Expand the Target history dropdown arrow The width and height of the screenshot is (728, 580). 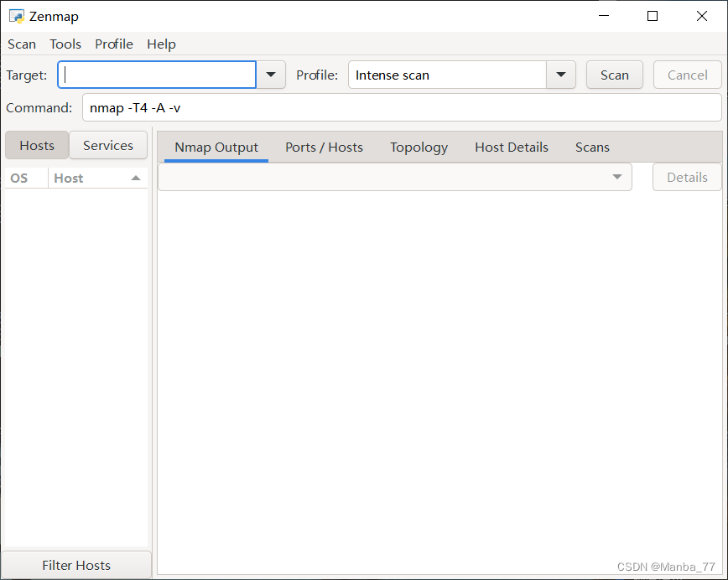pos(271,75)
